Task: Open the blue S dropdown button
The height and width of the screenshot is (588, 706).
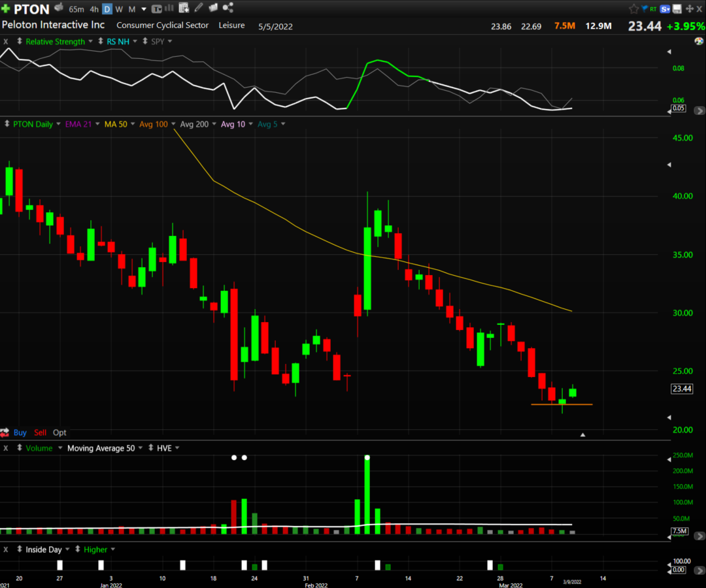Action: [665, 8]
